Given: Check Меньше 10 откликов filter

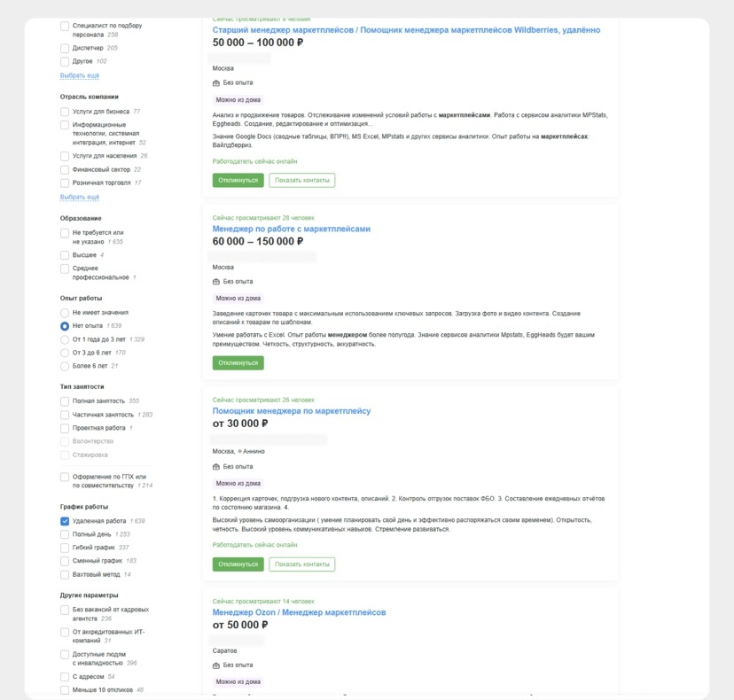Looking at the screenshot, I should point(65,689).
